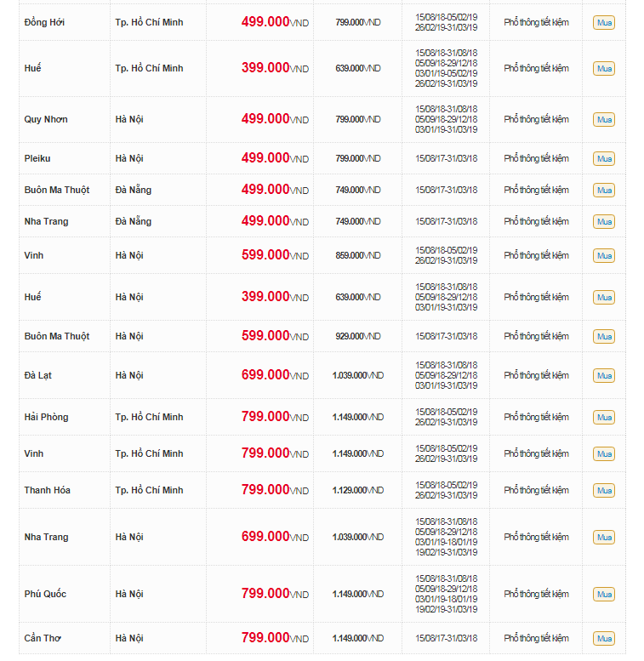Click Mua on the Thanh Hóa row
The image size is (644, 661).
[x=604, y=491]
